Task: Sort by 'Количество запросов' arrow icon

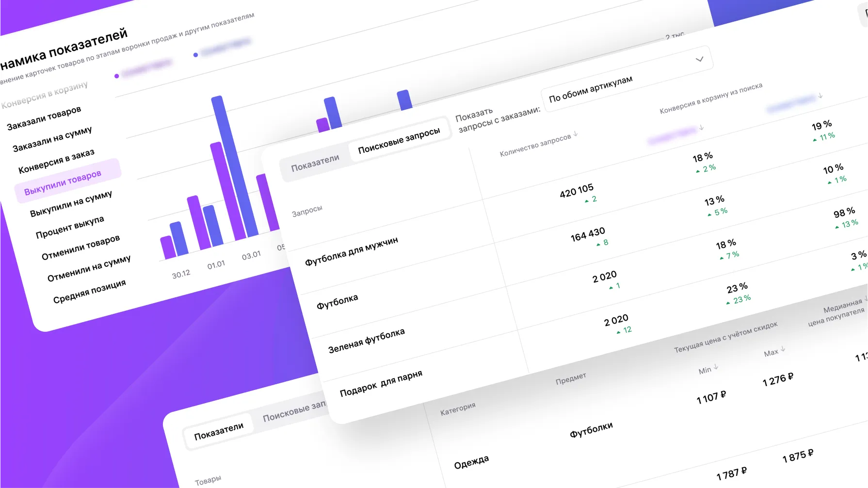Action: click(x=576, y=133)
